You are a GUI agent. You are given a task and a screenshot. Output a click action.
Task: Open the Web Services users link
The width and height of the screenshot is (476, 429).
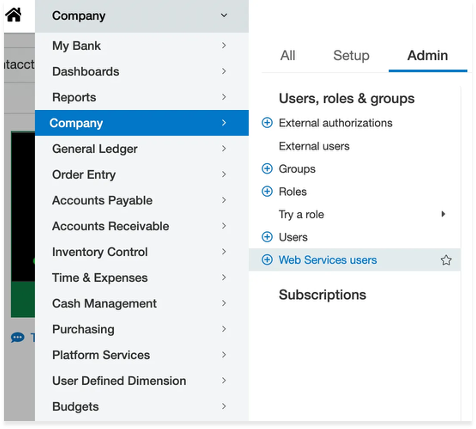(x=328, y=260)
